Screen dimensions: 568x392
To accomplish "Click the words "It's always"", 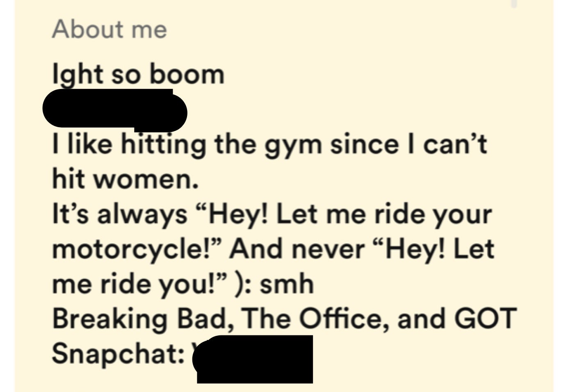I will [x=119, y=214].
